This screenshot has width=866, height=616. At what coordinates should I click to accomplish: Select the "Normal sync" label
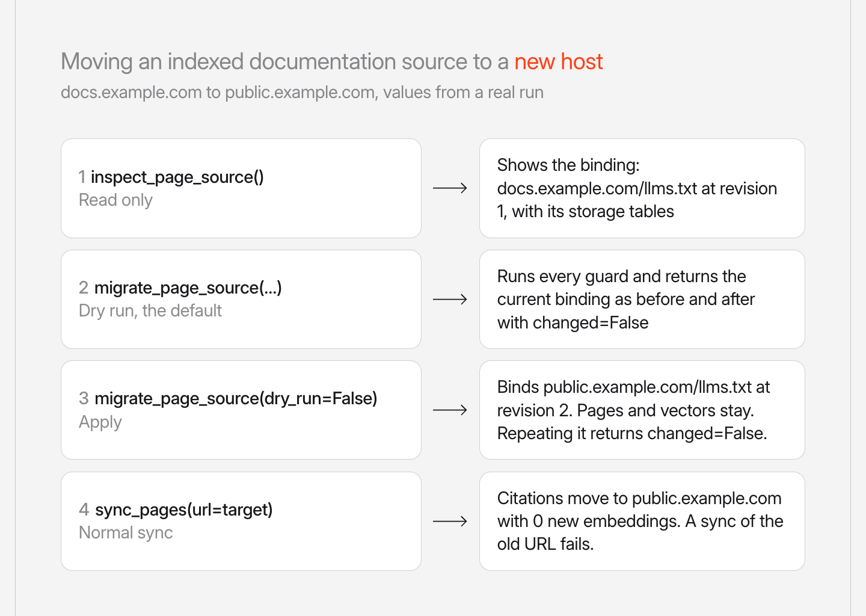[x=126, y=533]
